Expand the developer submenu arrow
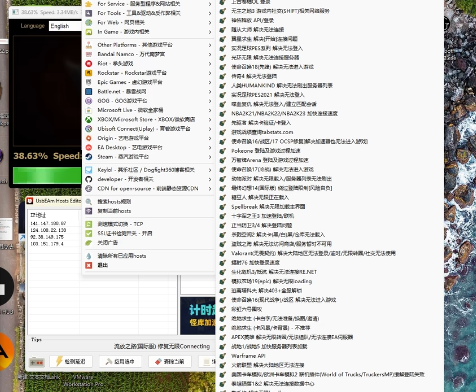 coord(210,179)
